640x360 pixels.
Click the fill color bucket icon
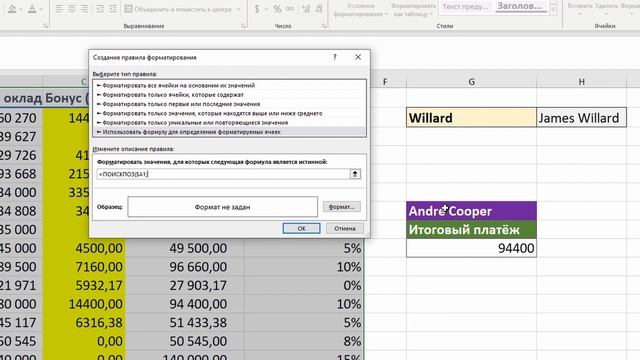click(12, 9)
